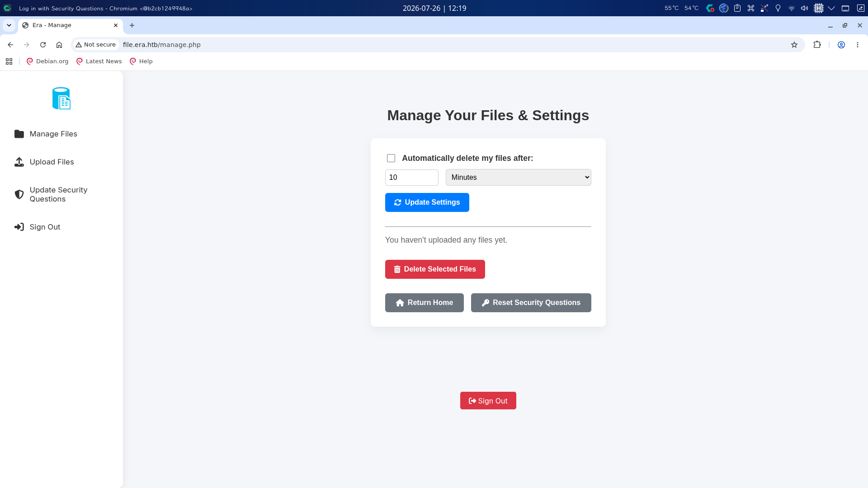
Task: Bookmark this page with the star icon
Action: point(794,45)
